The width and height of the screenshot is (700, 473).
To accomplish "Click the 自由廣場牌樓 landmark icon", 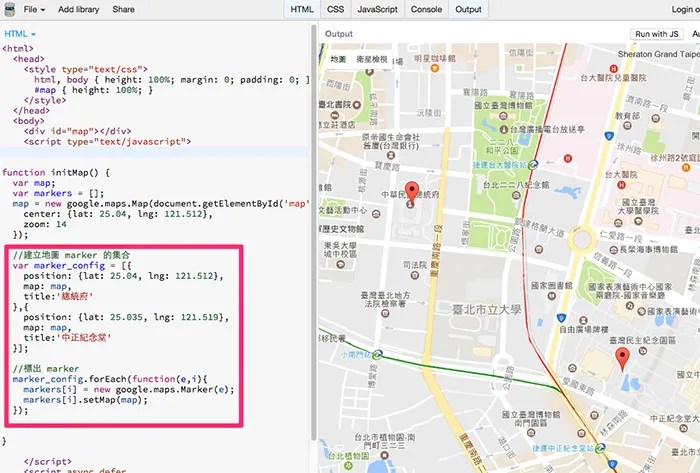I will coord(583,320).
